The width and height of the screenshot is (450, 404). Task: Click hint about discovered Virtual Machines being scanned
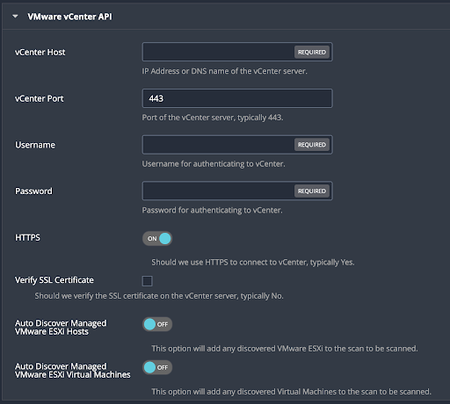[x=291, y=392]
